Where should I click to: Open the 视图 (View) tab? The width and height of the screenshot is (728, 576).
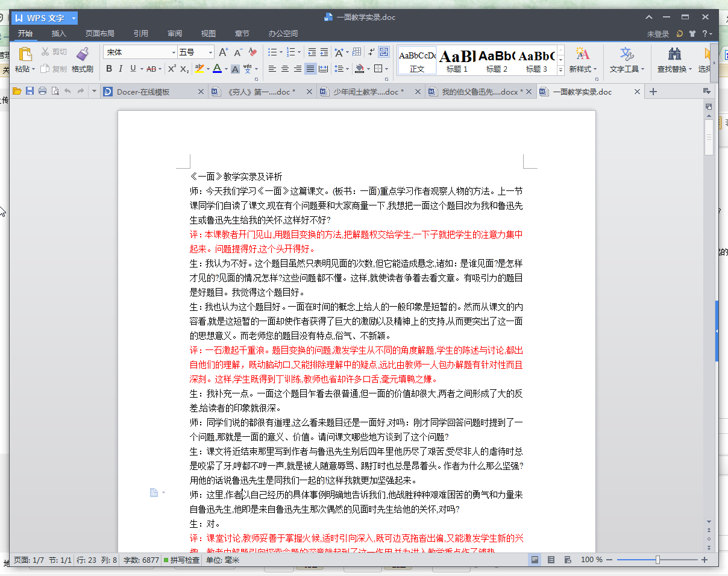(x=209, y=34)
